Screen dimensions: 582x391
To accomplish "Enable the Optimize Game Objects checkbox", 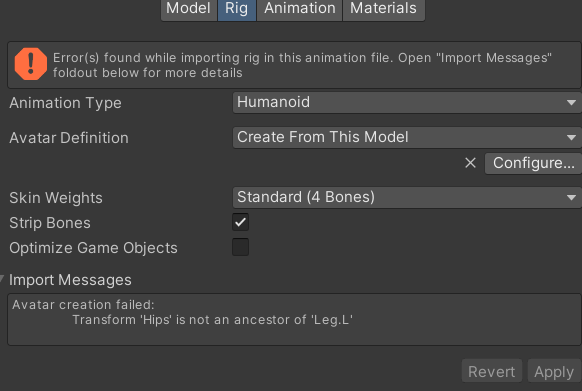I will pyautogui.click(x=241, y=247).
